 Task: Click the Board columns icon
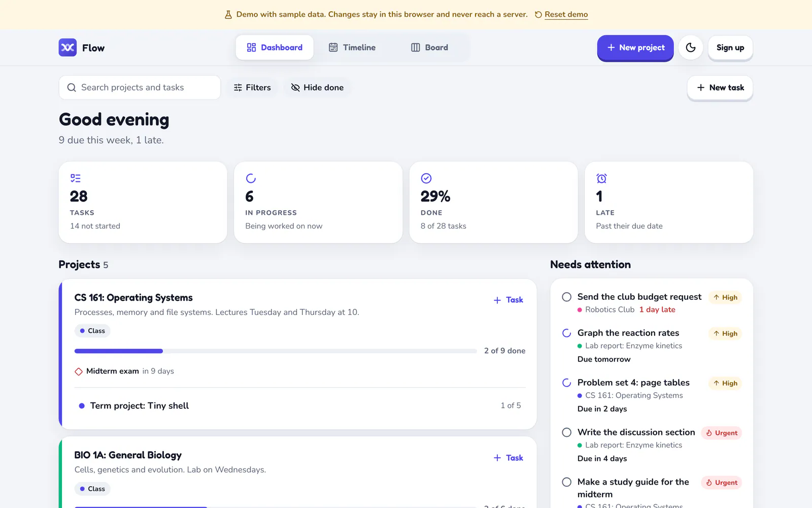[x=416, y=47]
